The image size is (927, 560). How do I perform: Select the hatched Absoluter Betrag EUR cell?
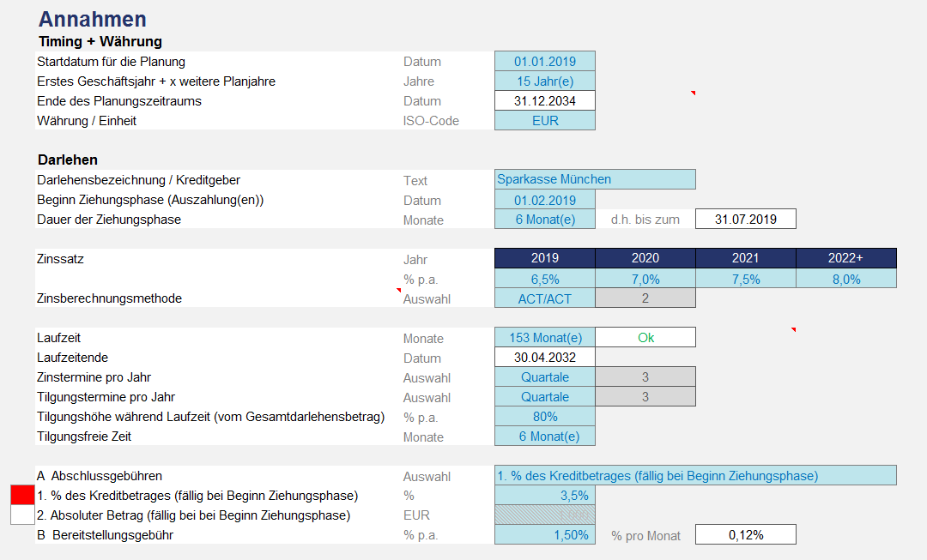pos(544,515)
